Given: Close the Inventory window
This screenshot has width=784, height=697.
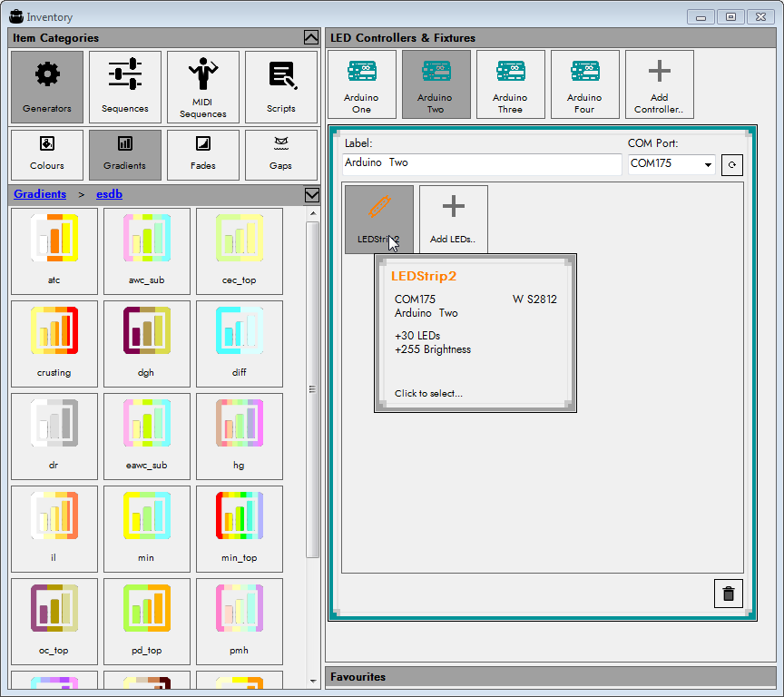Looking at the screenshot, I should tap(760, 17).
